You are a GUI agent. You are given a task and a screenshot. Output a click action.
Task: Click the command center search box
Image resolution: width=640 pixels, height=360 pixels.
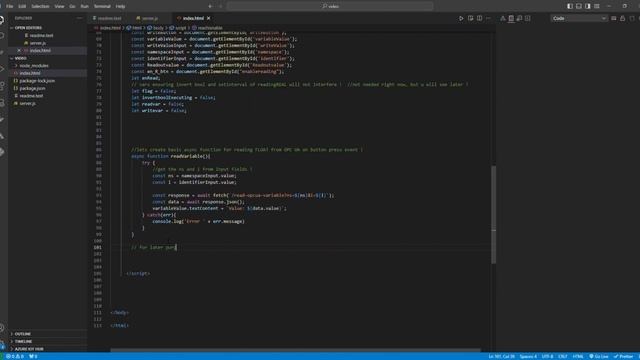tap(330, 6)
